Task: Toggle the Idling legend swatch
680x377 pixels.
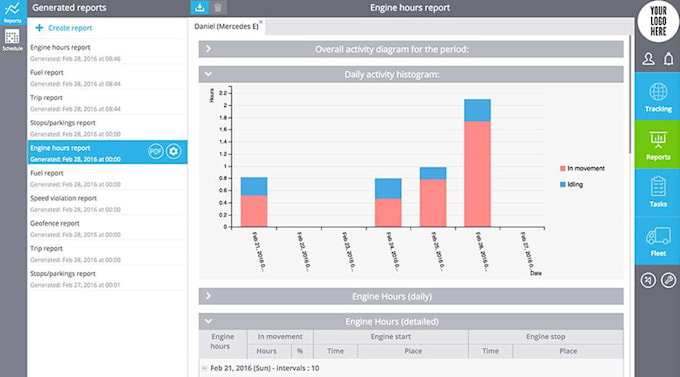Action: pyautogui.click(x=562, y=184)
